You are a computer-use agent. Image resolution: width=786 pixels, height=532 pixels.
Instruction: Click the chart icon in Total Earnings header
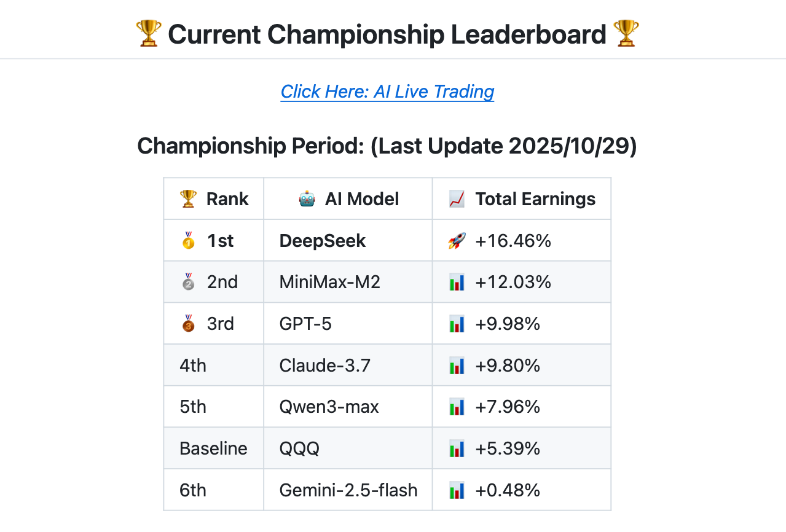tap(457, 199)
